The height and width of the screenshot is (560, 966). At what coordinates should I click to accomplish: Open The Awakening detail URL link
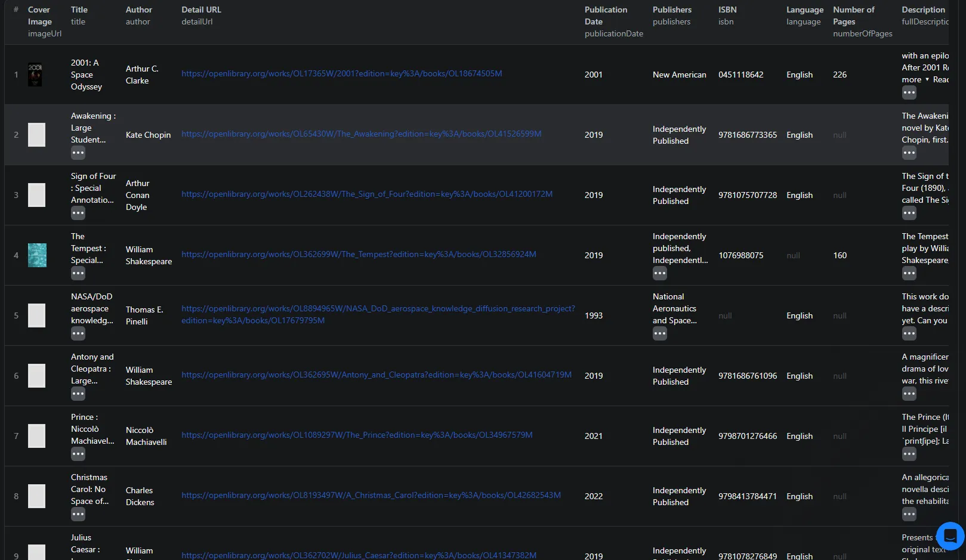click(361, 134)
